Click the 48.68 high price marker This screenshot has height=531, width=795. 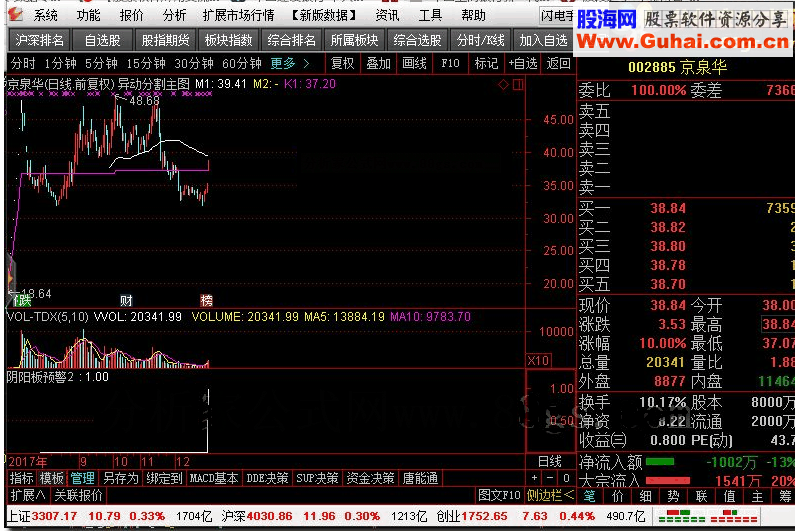click(144, 101)
